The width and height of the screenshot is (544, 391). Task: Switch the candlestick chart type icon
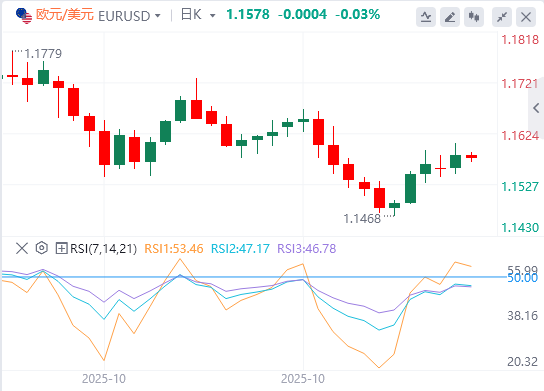click(x=474, y=17)
